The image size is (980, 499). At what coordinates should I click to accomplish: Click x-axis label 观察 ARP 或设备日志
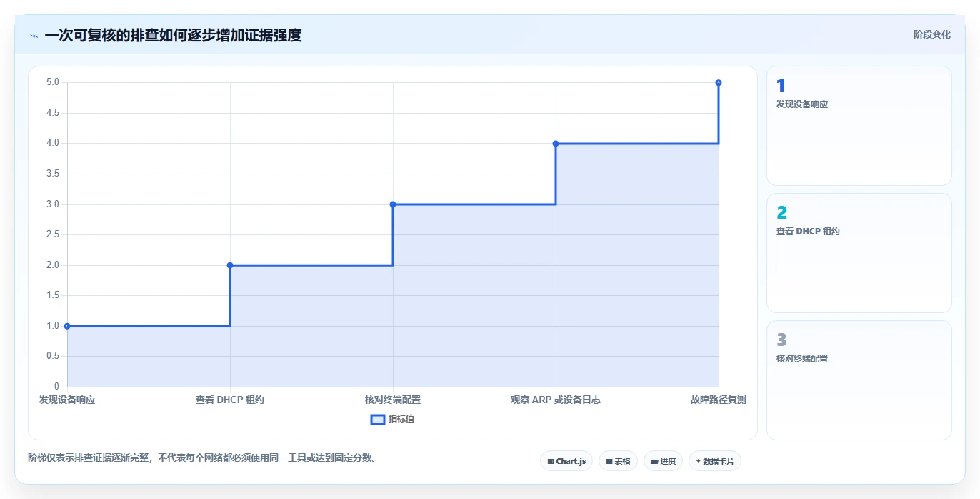556,400
